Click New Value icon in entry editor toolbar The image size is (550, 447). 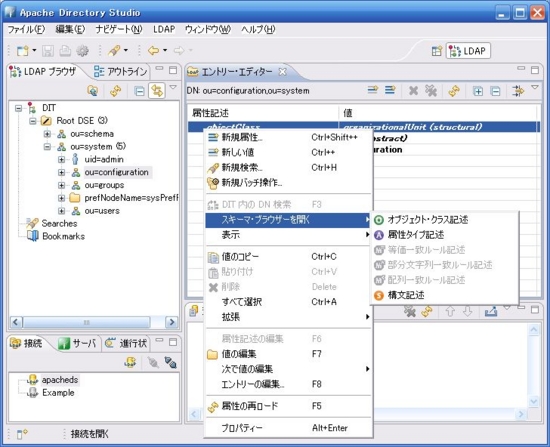coord(373,91)
